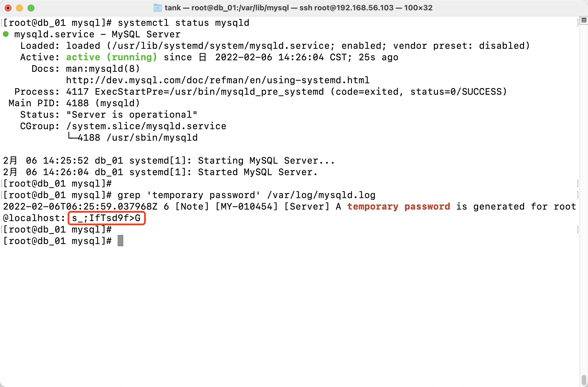Click the yellow minimize window button

click(x=20, y=8)
